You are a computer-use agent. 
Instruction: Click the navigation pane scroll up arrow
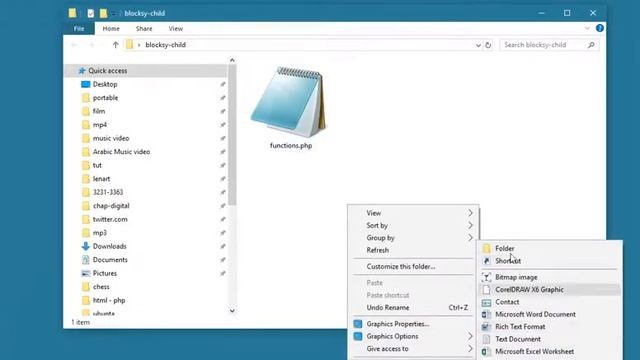[232, 60]
